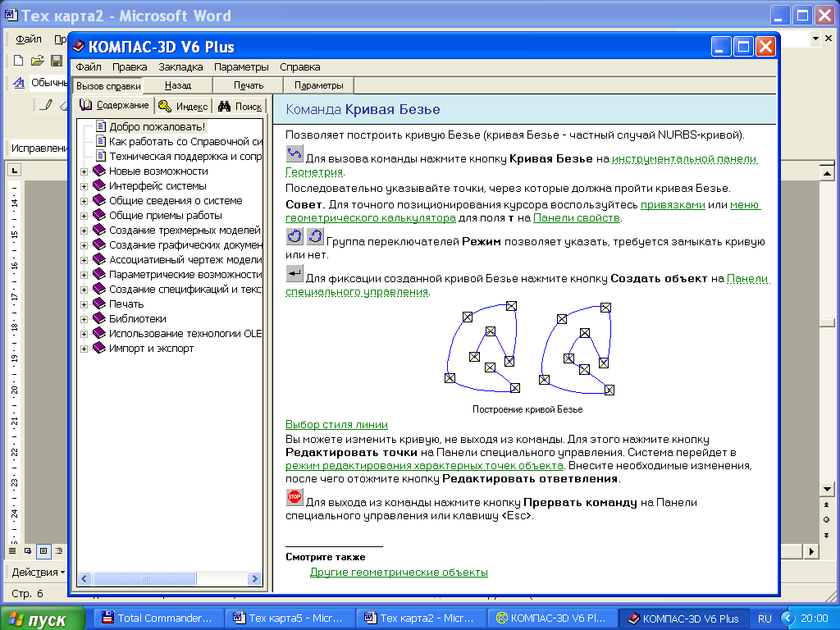
Task: Click the purple book icon beside Библиотеки
Action: coord(99,318)
